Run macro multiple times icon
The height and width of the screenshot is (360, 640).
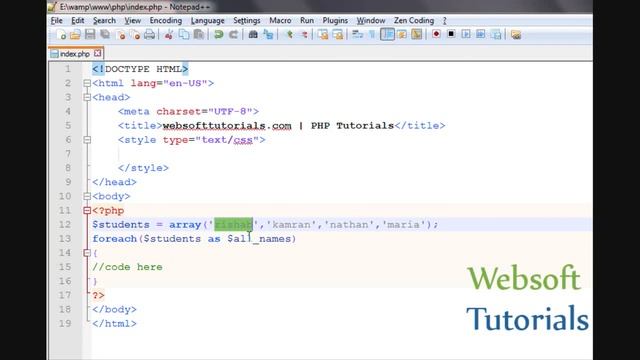pyautogui.click(x=480, y=34)
